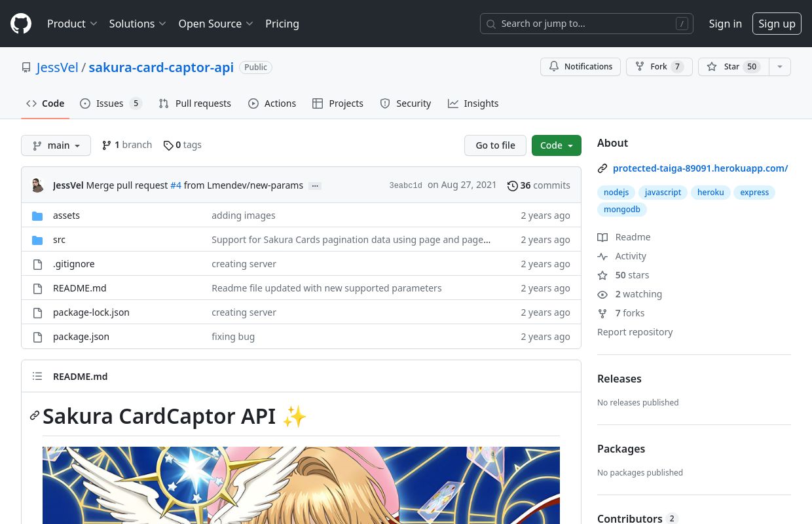
Task: Open the Product menu
Action: tap(72, 24)
